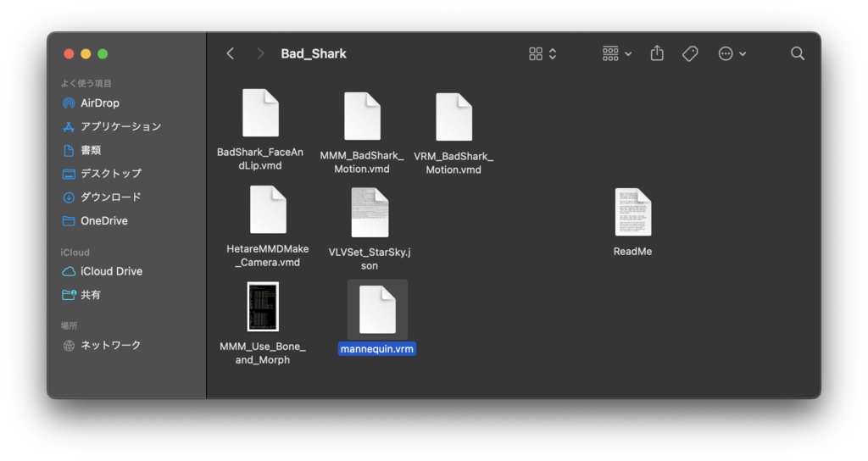Screen dimensions: 868x461
Task: Click the MMM_BadShark_Motion.vmd file name
Action: [362, 162]
